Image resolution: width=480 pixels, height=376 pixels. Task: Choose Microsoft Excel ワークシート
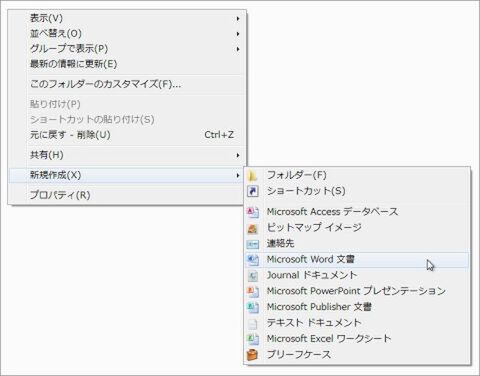357,339
